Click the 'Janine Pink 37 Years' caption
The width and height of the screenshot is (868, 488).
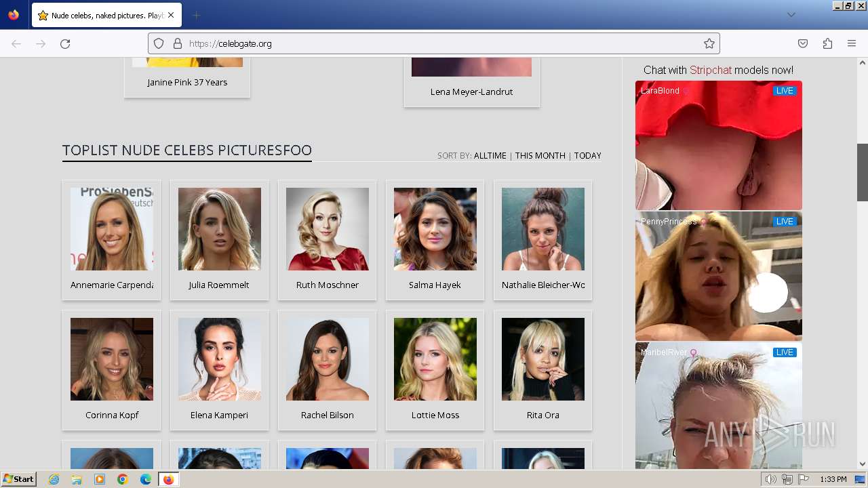tap(187, 82)
